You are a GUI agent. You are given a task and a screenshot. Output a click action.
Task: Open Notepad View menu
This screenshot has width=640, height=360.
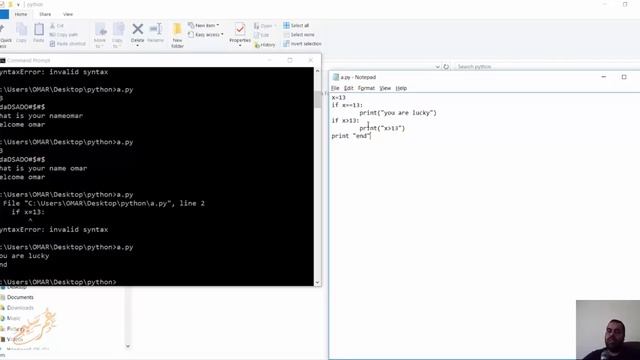pos(385,88)
